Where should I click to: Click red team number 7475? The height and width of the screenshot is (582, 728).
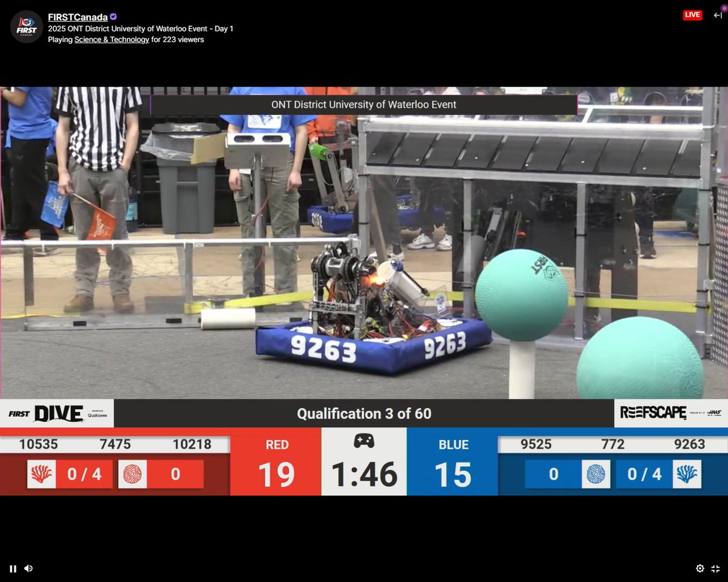[x=115, y=444]
